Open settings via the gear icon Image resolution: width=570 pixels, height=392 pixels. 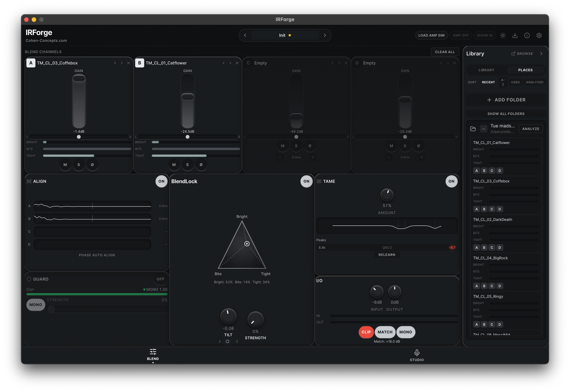[x=539, y=35]
